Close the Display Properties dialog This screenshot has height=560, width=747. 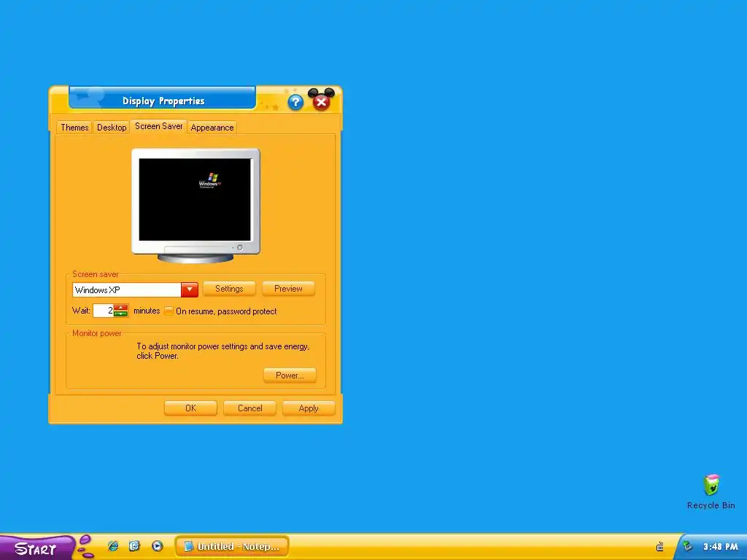pos(321,101)
